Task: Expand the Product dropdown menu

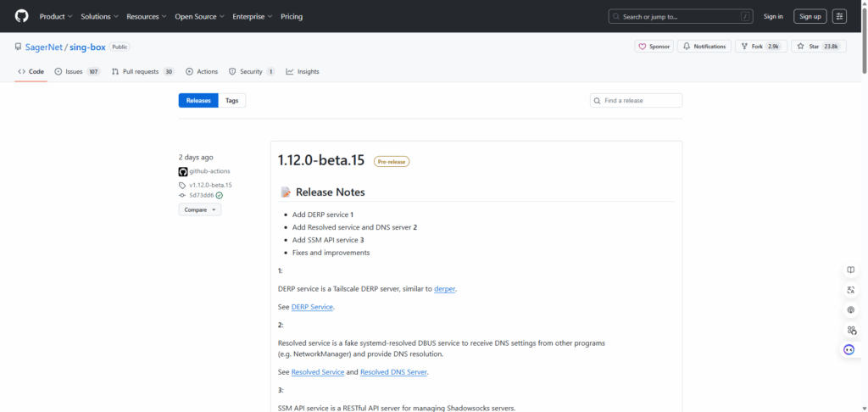Action: point(56,16)
